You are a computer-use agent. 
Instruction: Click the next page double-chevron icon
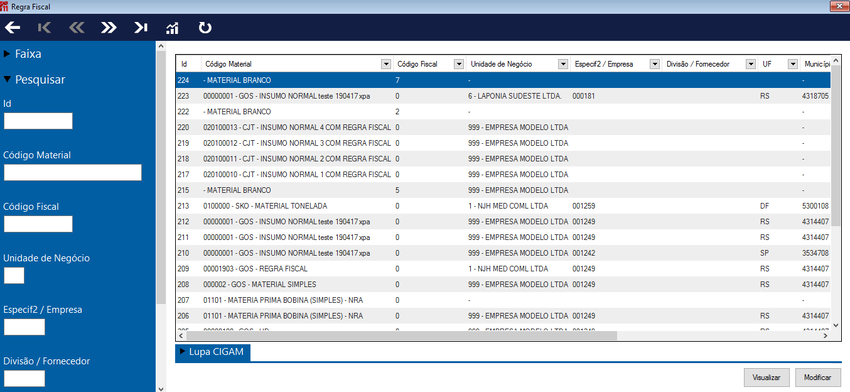pos(108,27)
